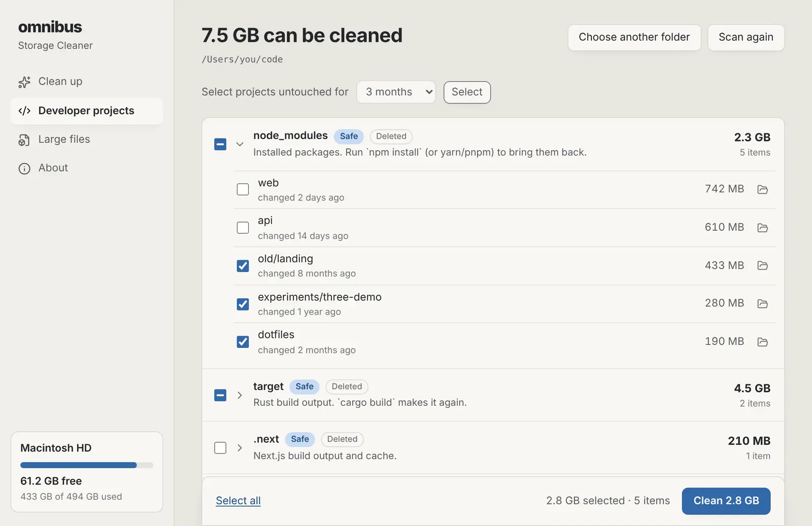Toggle the target group checkbox
The width and height of the screenshot is (812, 526).
tap(220, 395)
